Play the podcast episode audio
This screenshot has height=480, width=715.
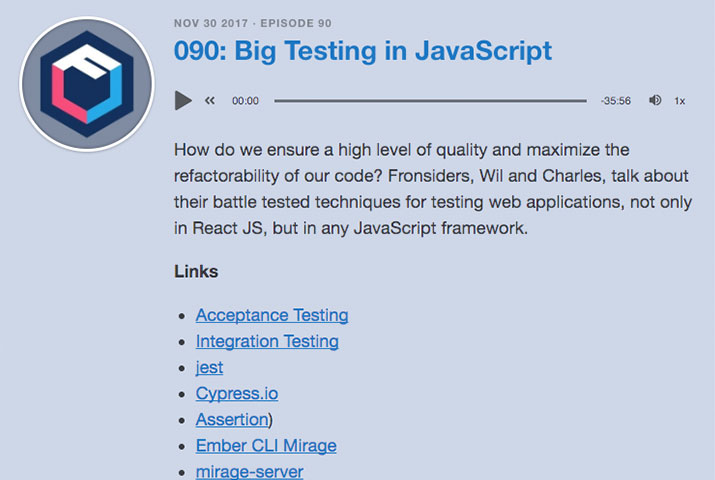[x=183, y=100]
